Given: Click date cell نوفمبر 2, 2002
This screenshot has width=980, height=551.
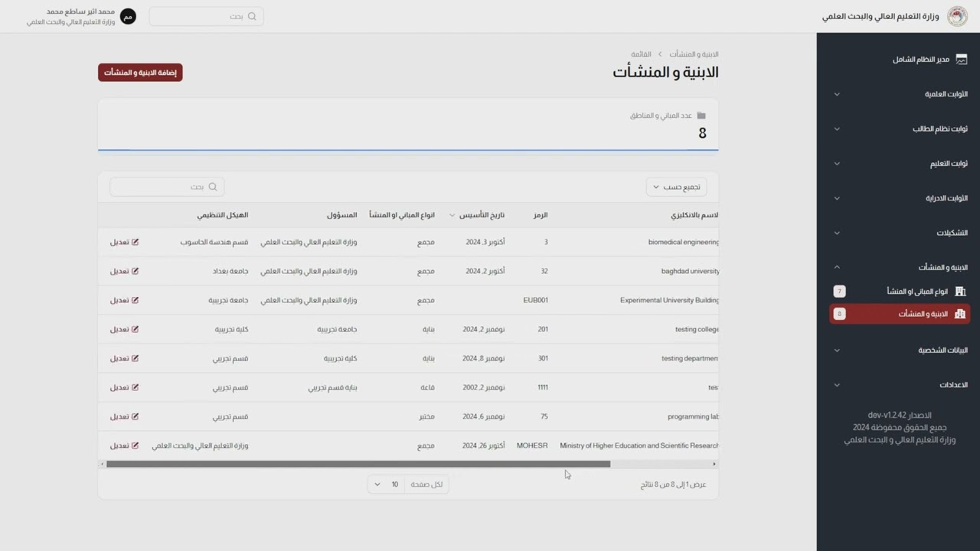Looking at the screenshot, I should [x=484, y=387].
